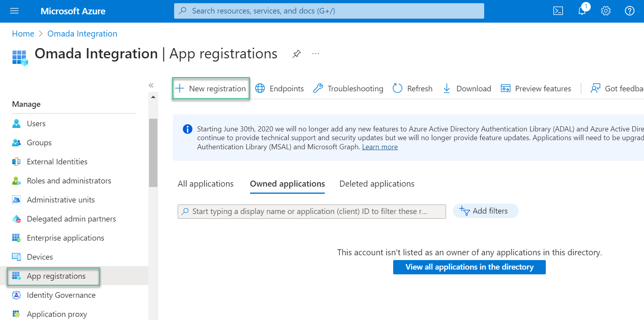Open the portal hamburger menu

click(14, 11)
